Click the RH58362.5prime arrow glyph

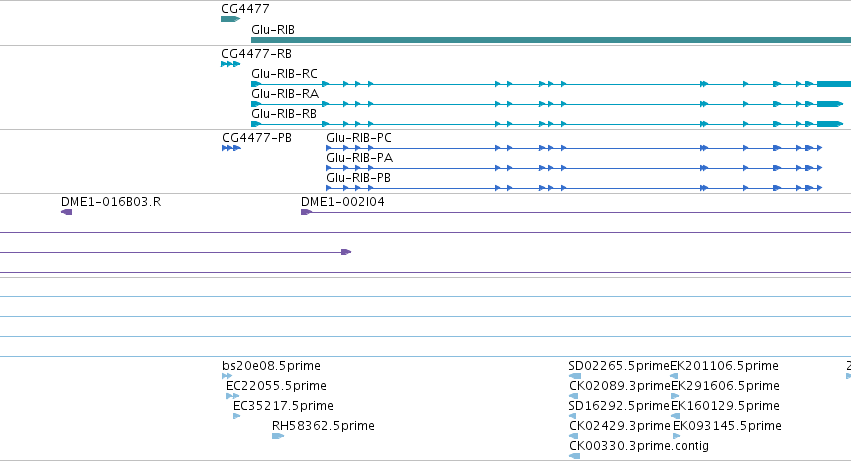click(278, 436)
